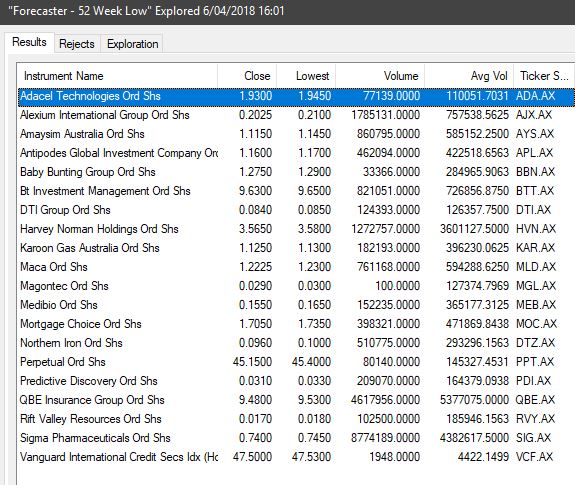
Task: Sort by the Instrument Name column header
Action: (118, 76)
